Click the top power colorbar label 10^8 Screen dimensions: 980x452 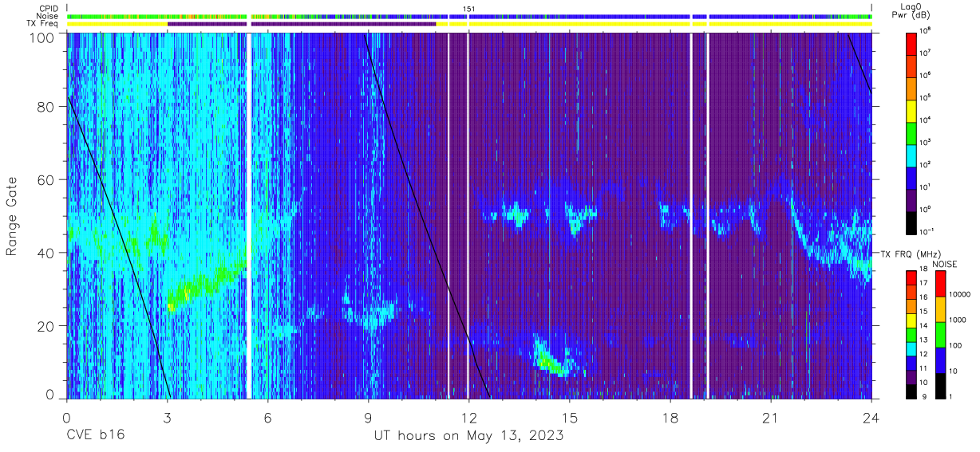[925, 29]
